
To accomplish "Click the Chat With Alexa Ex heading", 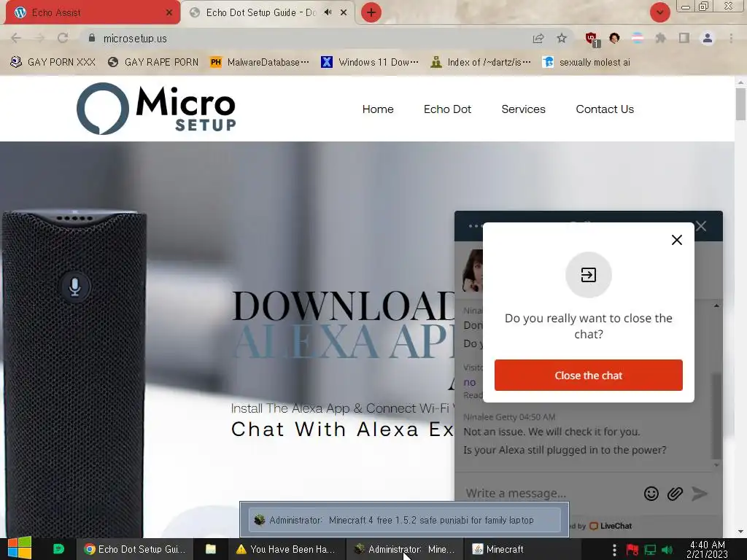I will point(343,429).
